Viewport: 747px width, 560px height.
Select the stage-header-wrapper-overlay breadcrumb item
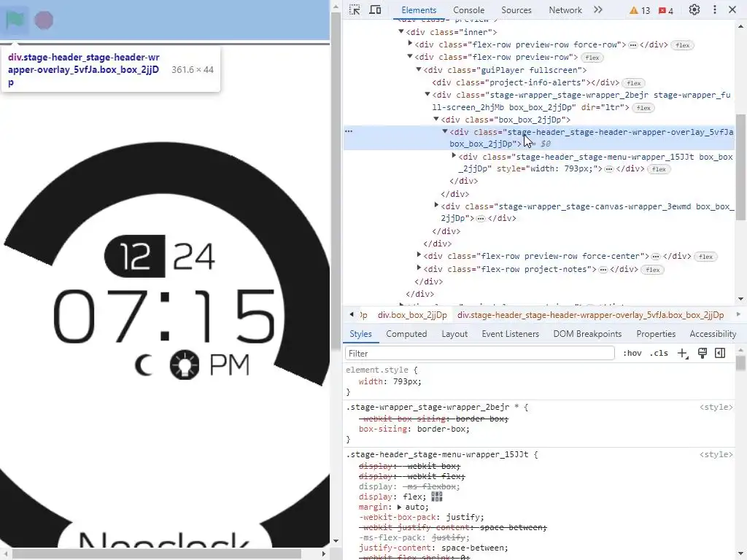[x=590, y=315]
